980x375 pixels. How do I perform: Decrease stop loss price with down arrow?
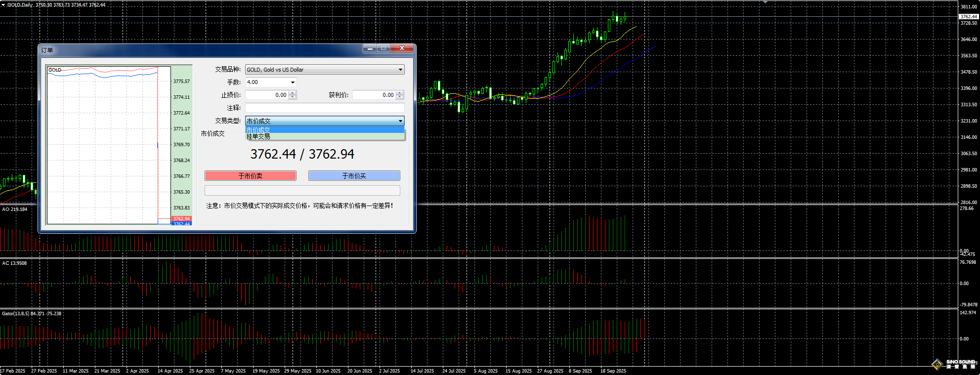point(293,97)
